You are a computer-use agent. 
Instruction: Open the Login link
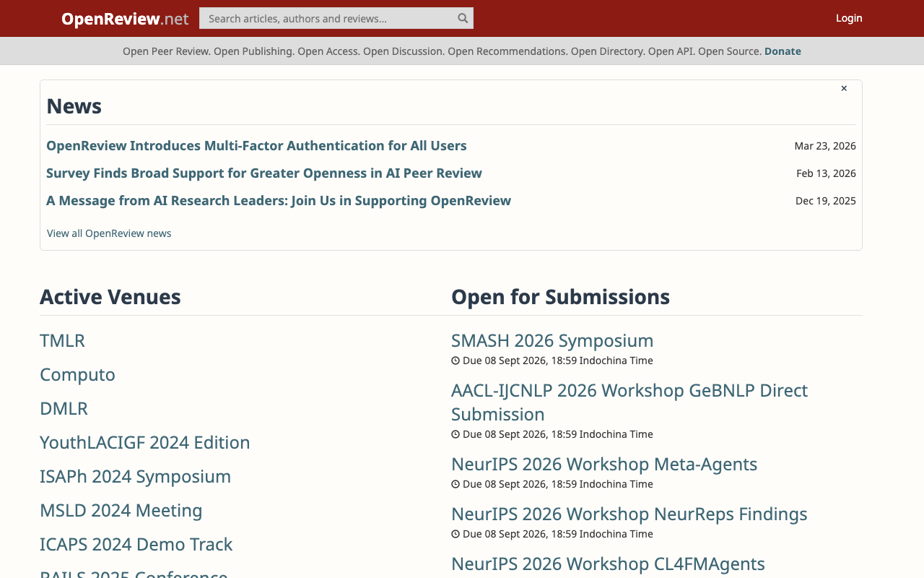[x=849, y=18]
